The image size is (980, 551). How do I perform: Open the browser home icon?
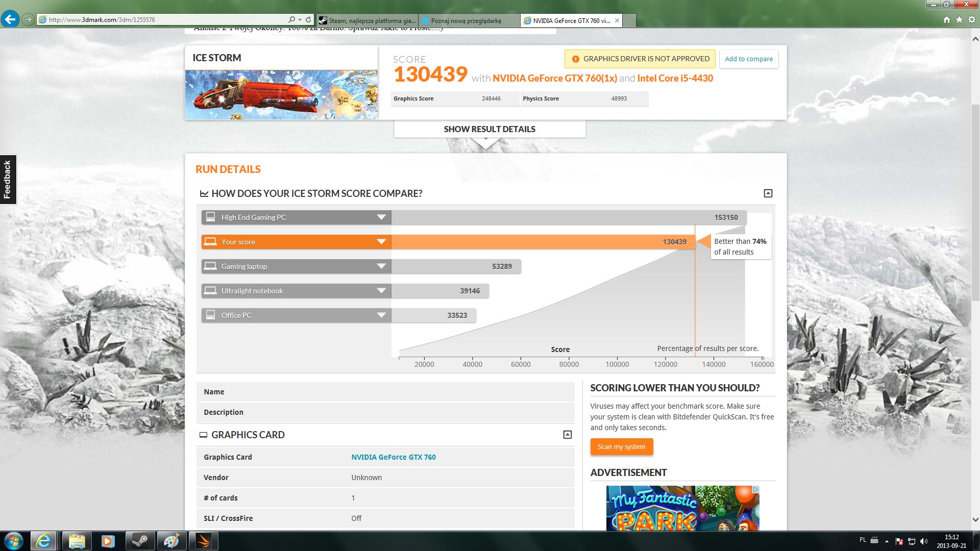[x=946, y=19]
